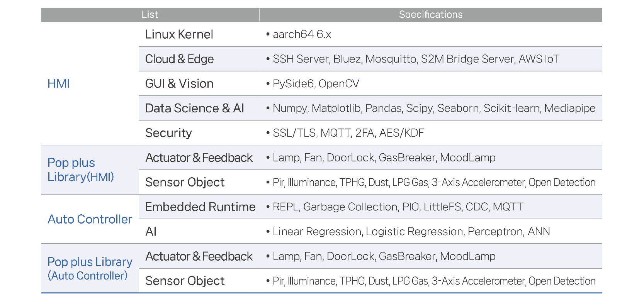Click the List column header
The height and width of the screenshot is (300, 644).
click(x=150, y=15)
